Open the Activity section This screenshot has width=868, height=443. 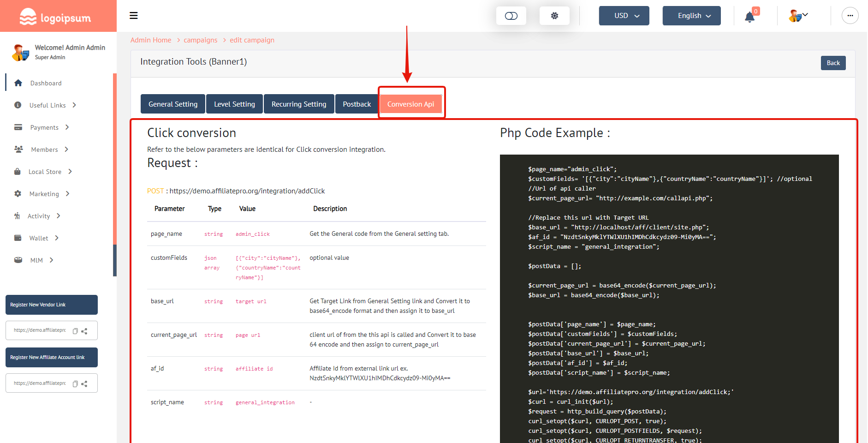point(41,216)
